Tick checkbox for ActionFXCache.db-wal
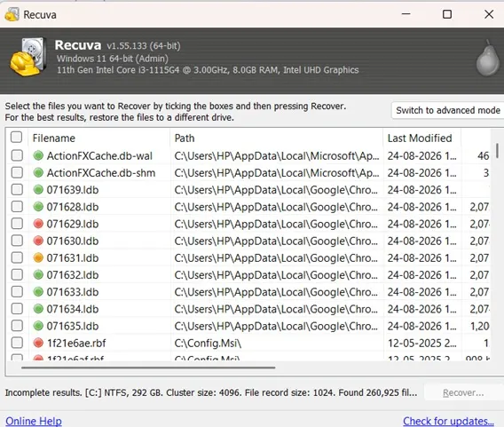This screenshot has width=504, height=427. pyautogui.click(x=17, y=155)
